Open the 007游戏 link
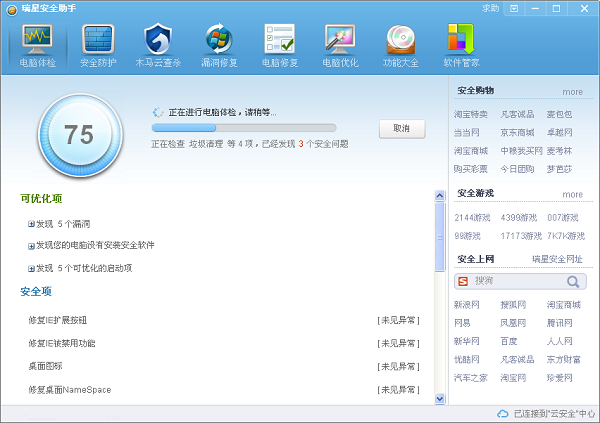 [x=562, y=218]
